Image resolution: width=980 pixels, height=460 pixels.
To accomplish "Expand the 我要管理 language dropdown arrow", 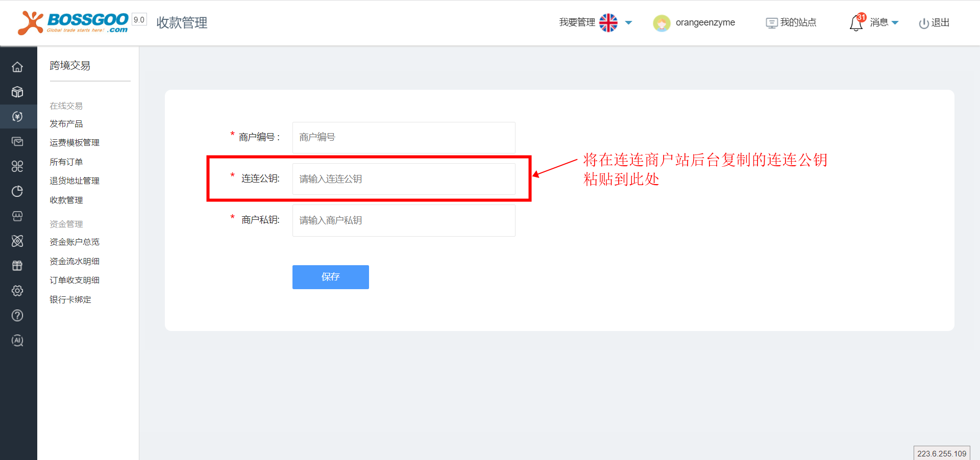I will (x=629, y=22).
